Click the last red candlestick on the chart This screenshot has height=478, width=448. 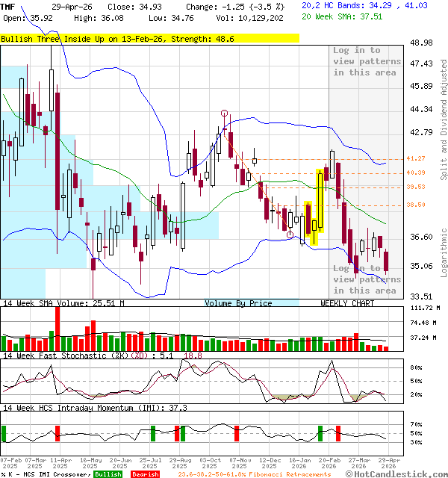pyautogui.click(x=387, y=262)
